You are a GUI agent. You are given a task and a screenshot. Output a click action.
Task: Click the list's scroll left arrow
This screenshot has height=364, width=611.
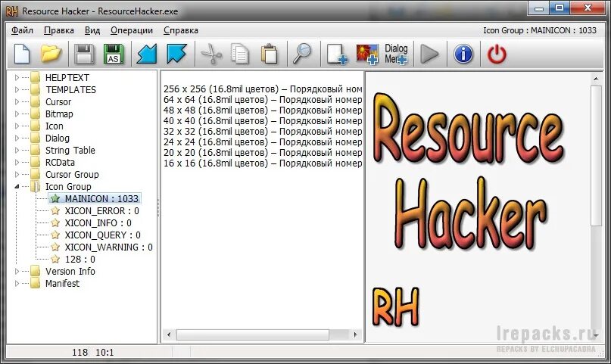tap(169, 334)
